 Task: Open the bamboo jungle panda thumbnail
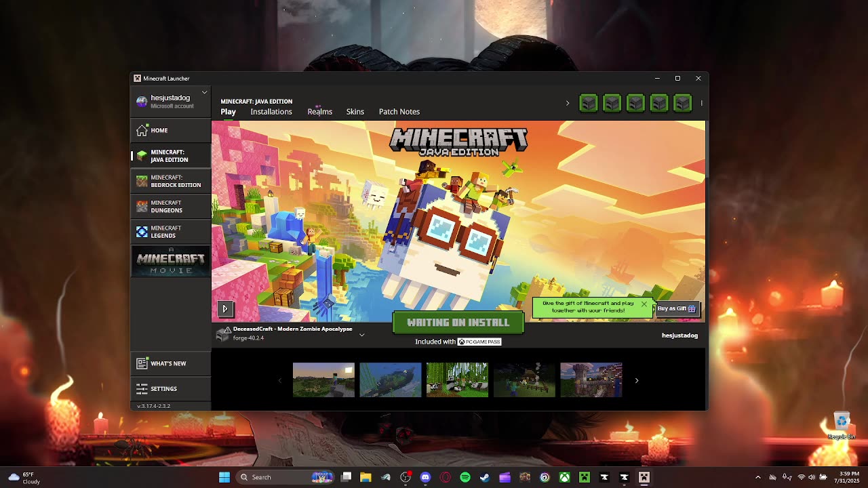pos(457,380)
